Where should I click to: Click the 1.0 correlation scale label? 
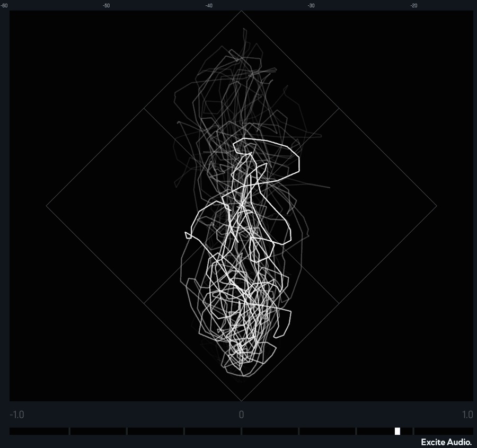[467, 415]
